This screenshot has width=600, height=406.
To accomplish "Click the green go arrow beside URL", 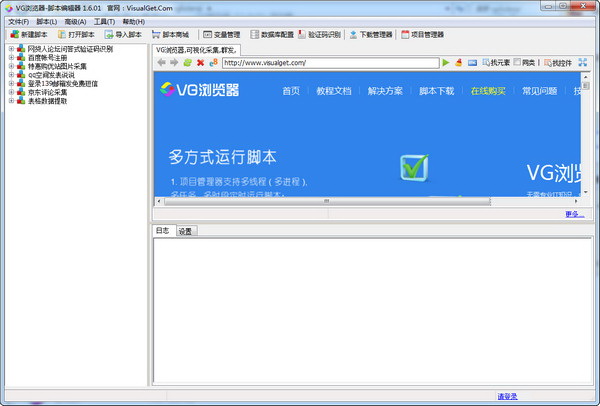I will (x=446, y=62).
